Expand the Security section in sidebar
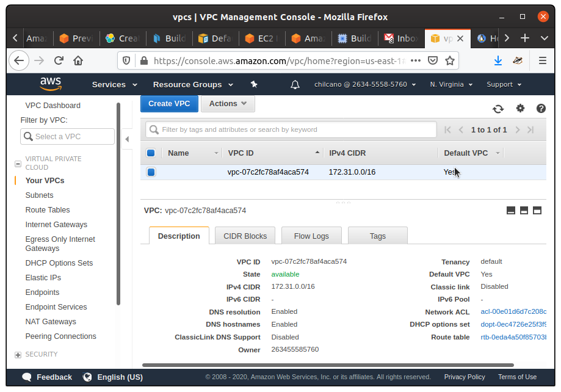This screenshot has height=392, width=561. coord(18,355)
